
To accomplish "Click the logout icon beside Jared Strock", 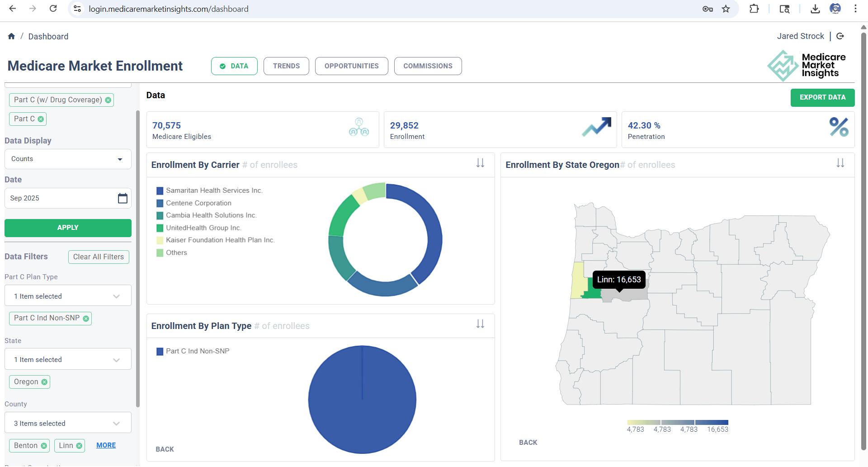I will (840, 36).
